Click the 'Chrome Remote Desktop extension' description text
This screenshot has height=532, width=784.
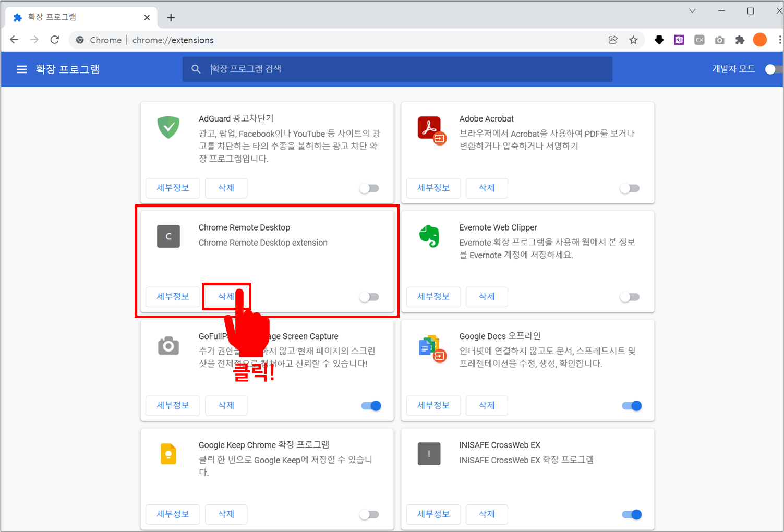pyautogui.click(x=263, y=243)
